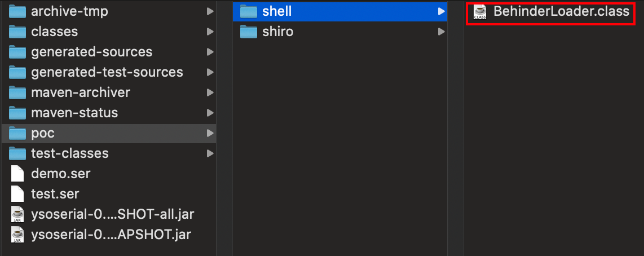This screenshot has height=256, width=644.
Task: Expand the archive-tmp folder arrow
Action: [210, 11]
